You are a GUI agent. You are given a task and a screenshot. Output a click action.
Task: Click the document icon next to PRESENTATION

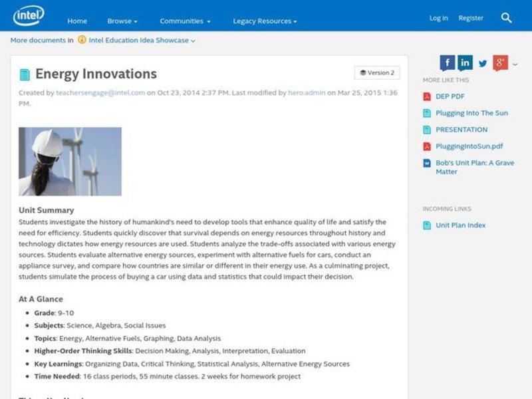coord(426,129)
